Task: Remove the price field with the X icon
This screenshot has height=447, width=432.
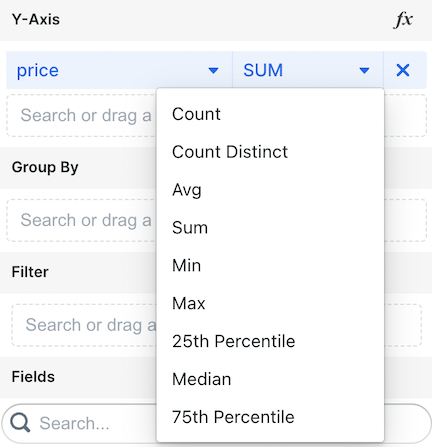Action: coord(403,70)
